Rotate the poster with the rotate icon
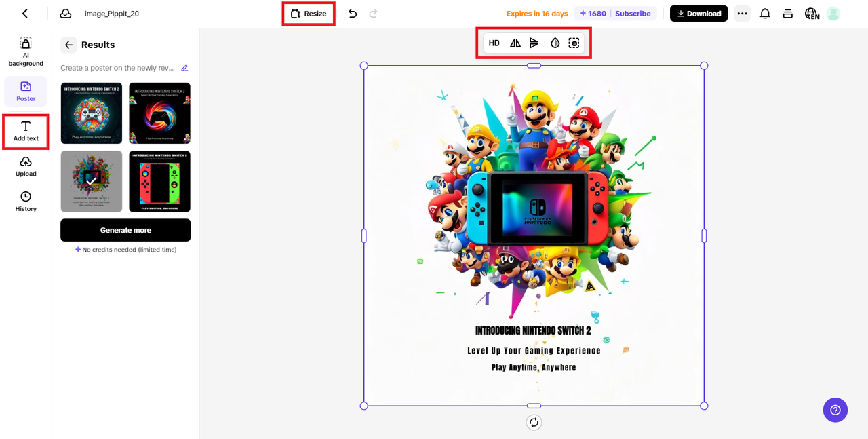 (534, 422)
